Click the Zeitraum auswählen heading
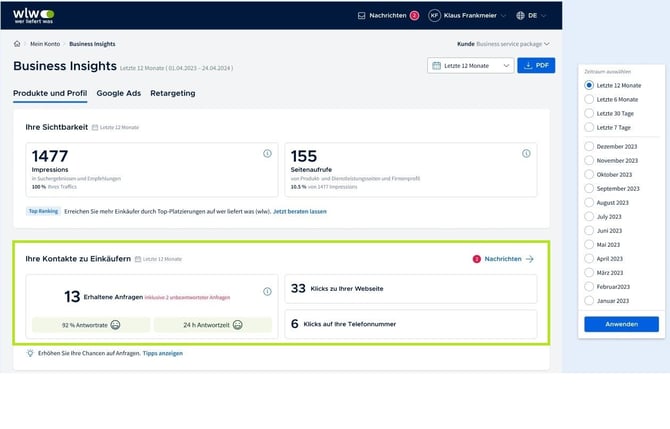This screenshot has width=670, height=429. click(x=608, y=72)
